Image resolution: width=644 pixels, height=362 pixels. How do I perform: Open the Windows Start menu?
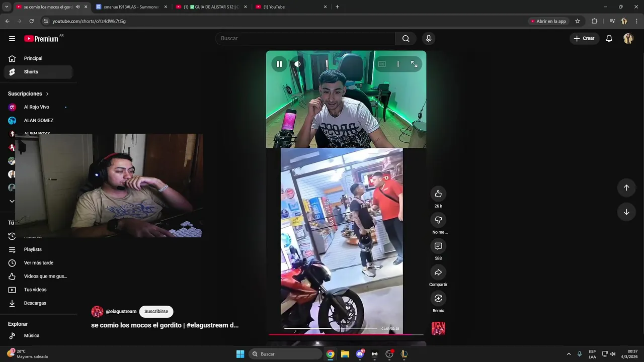coord(240,354)
